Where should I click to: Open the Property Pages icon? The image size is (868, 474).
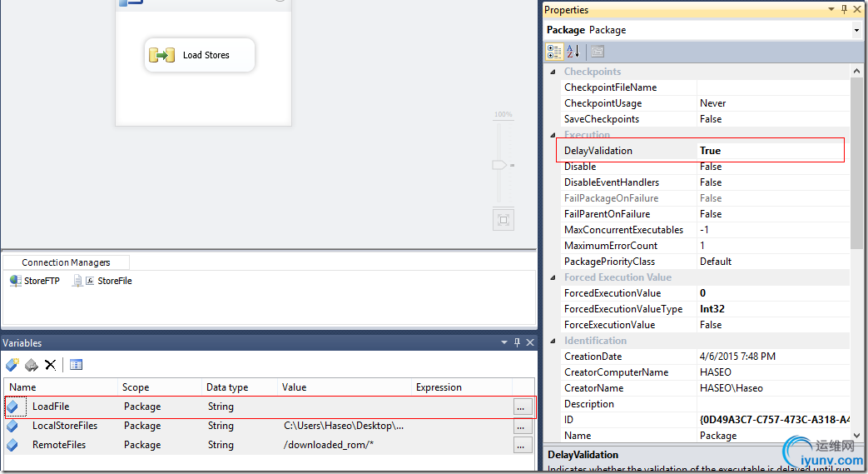coord(598,52)
